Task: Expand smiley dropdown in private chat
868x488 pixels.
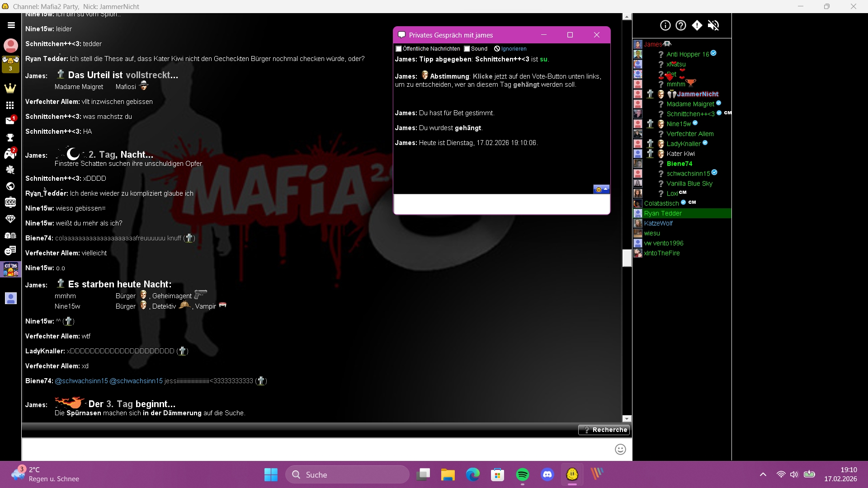Action: pyautogui.click(x=602, y=189)
